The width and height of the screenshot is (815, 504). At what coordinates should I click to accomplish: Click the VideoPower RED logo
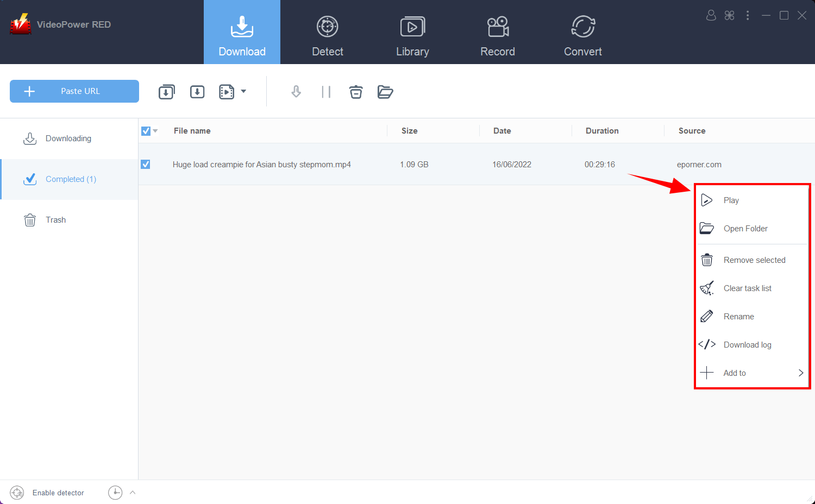pyautogui.click(x=21, y=24)
